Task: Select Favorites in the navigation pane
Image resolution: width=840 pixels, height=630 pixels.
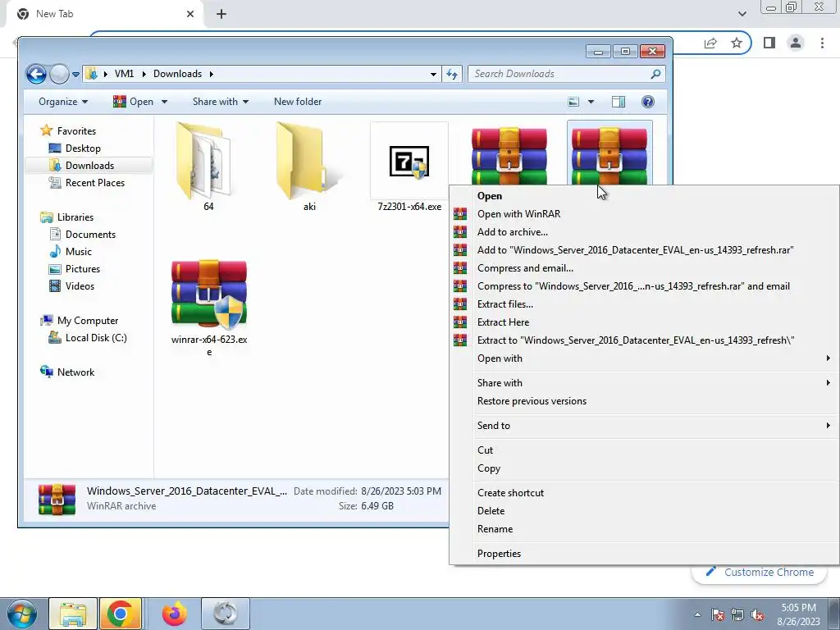Action: pos(68,130)
